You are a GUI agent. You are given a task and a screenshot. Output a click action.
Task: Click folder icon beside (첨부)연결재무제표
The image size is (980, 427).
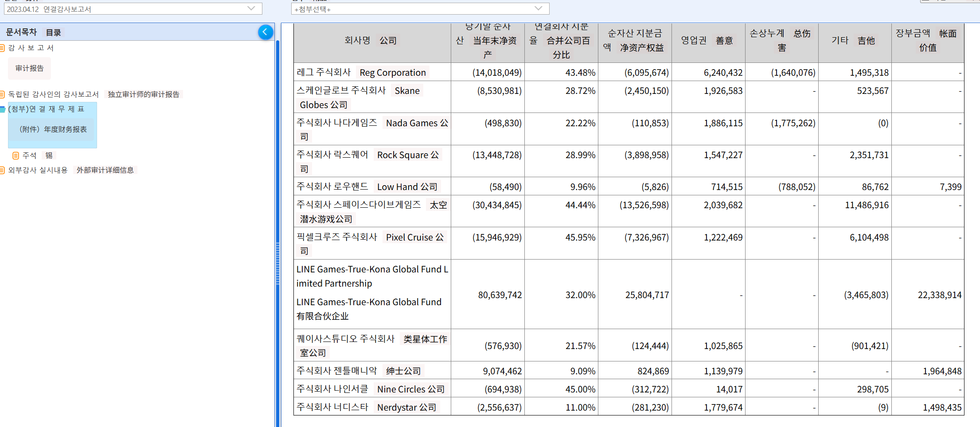coord(2,109)
